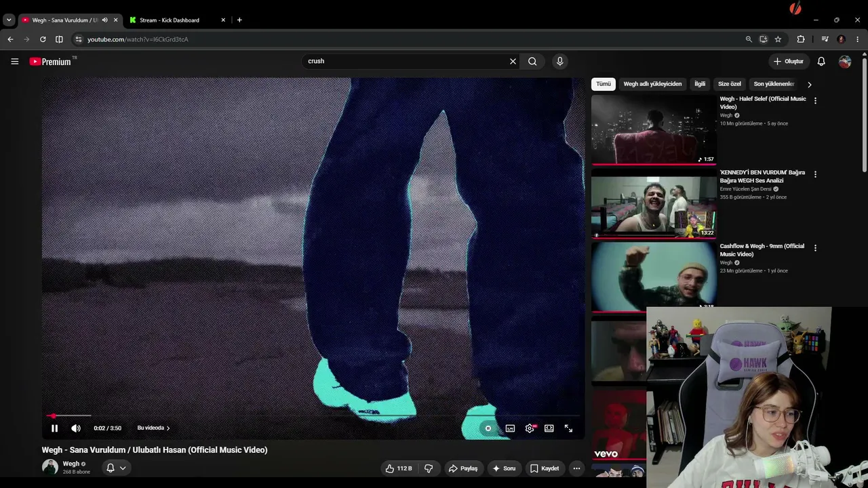Toggle the browser side panel
868x488 pixels.
59,39
